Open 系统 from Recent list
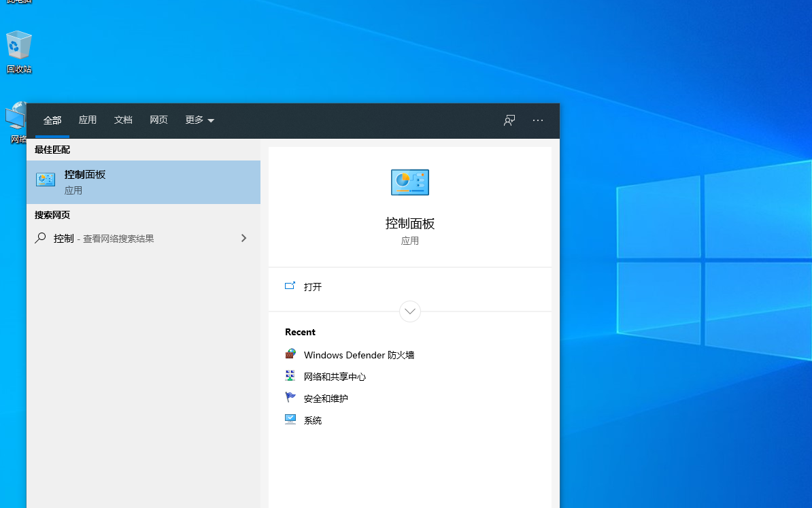This screenshot has width=812, height=508. point(312,420)
